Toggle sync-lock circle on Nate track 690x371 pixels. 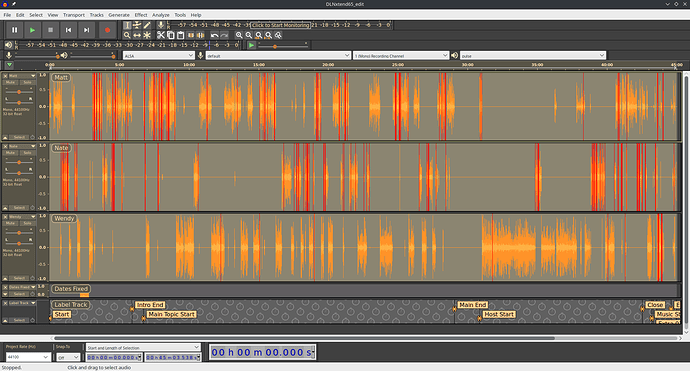click(33, 208)
